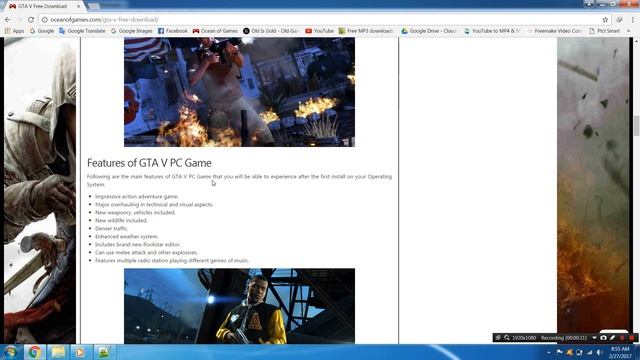Click 'Features multiple radio station' bullet
Image resolution: width=640 pixels, height=360 pixels.
pyautogui.click(x=172, y=260)
